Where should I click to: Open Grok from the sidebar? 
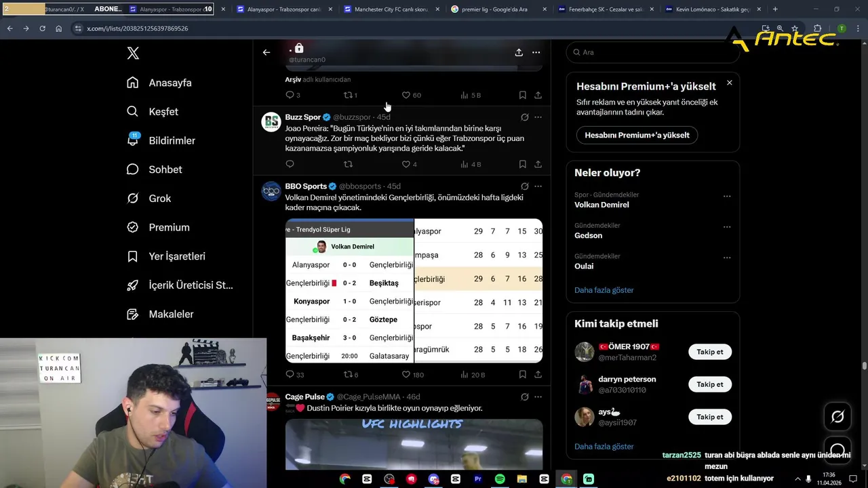pyautogui.click(x=149, y=199)
